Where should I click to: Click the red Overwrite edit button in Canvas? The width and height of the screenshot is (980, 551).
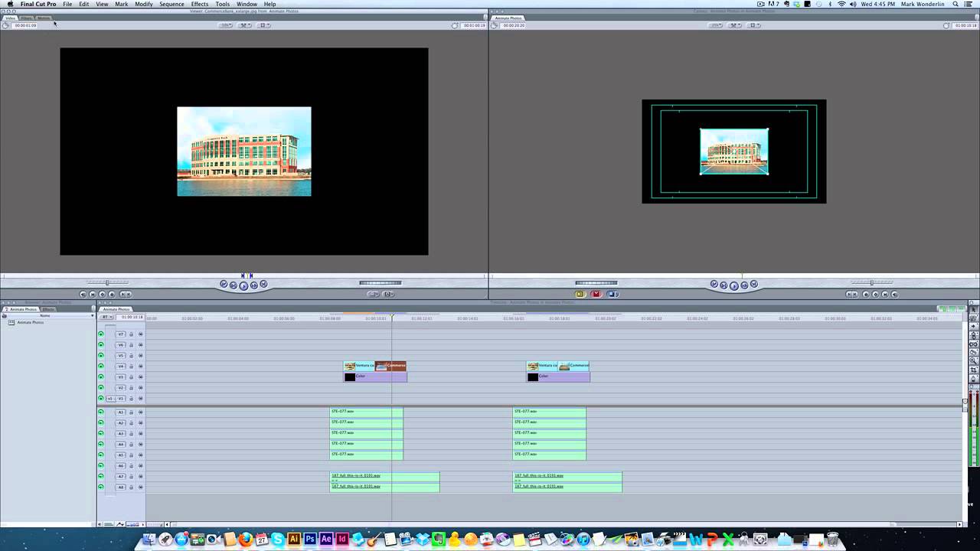coord(596,294)
